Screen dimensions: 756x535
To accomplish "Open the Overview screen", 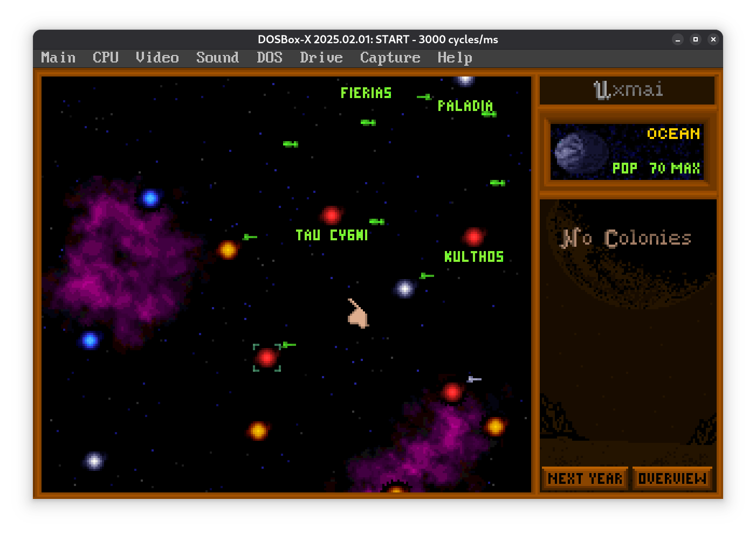I will tap(672, 478).
